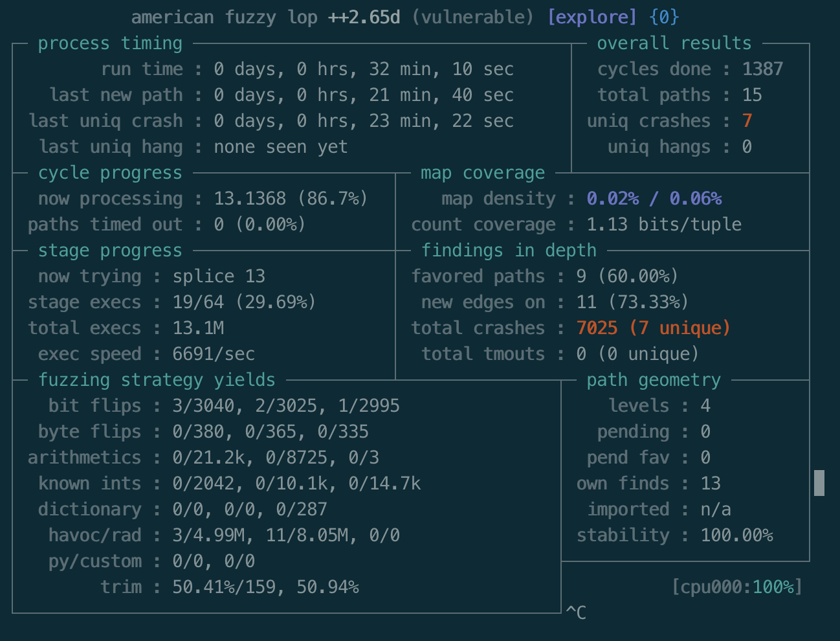Click the run time value '32 min, 10 sec'

click(x=441, y=69)
